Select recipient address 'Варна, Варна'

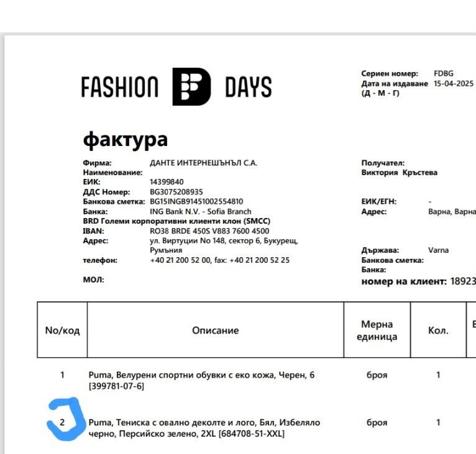point(452,212)
